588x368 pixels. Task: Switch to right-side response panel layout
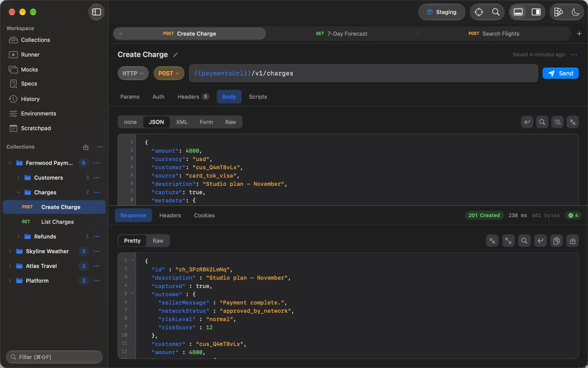[x=536, y=12]
